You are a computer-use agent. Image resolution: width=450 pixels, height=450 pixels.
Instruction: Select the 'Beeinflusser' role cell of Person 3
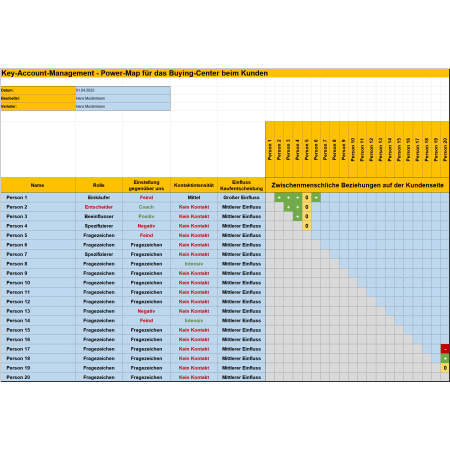point(99,216)
